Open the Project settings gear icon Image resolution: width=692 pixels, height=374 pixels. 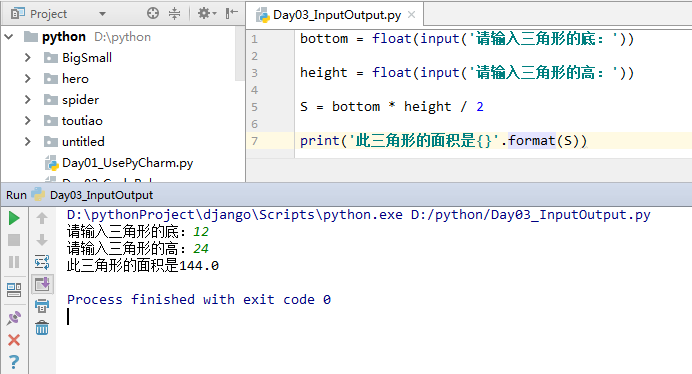tap(206, 13)
